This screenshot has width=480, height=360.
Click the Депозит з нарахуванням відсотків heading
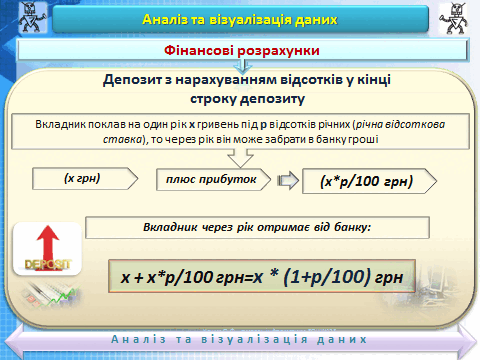click(x=247, y=89)
